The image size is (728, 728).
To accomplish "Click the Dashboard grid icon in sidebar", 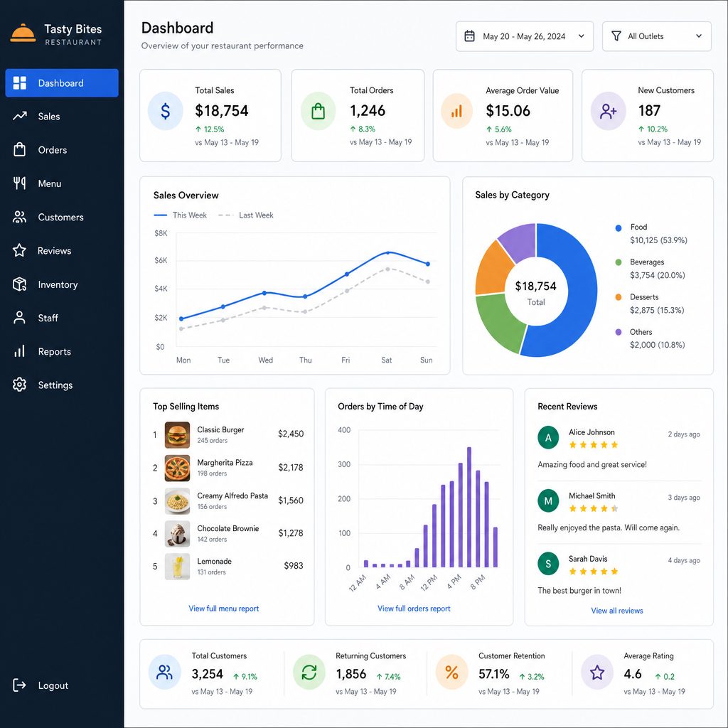I will coord(19,83).
